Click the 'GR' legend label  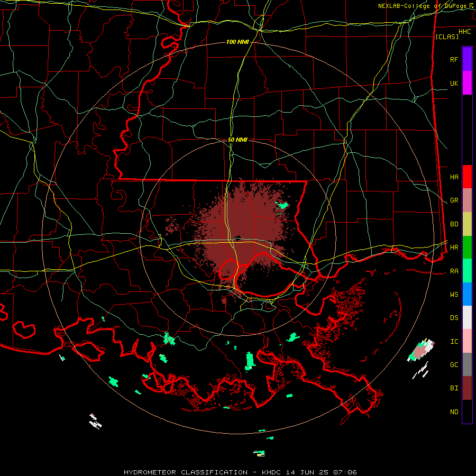click(454, 200)
